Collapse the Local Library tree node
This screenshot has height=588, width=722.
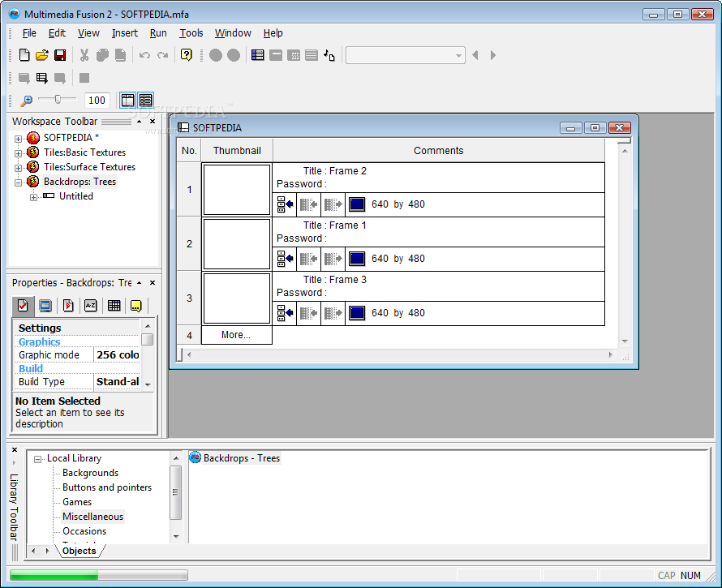38,459
